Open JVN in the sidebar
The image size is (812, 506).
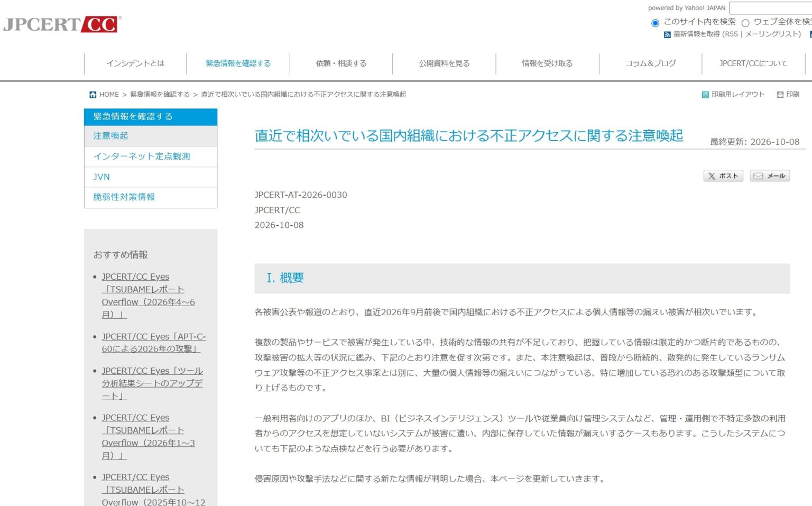[x=151, y=177]
